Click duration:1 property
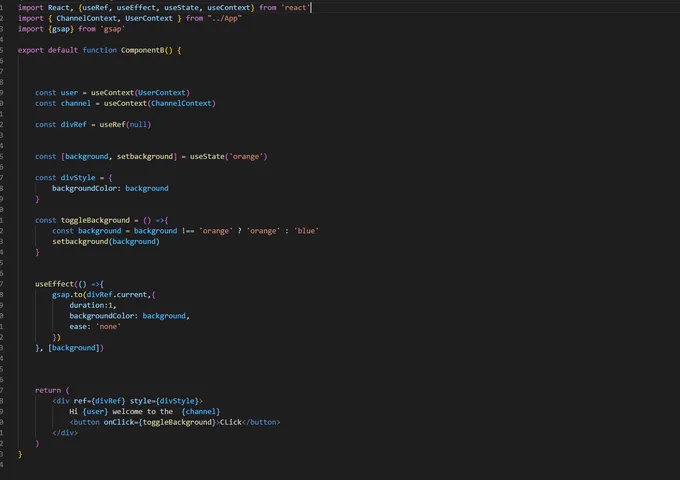680x480 pixels. (91, 305)
